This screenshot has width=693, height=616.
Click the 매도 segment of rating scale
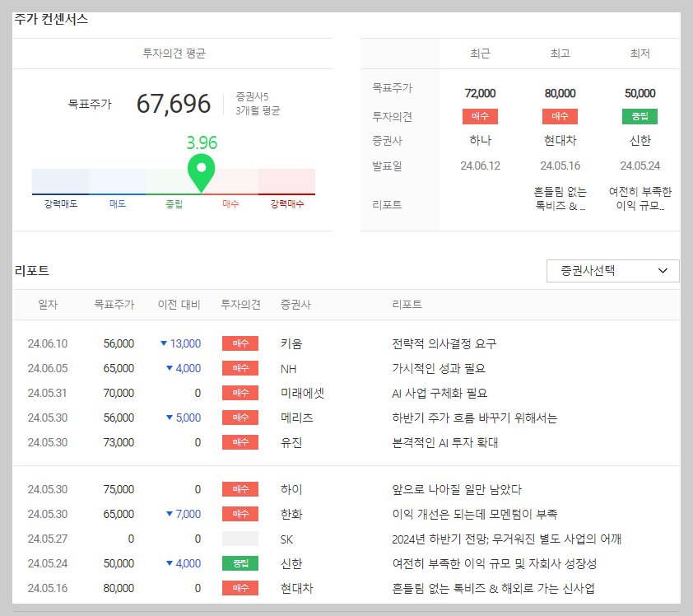click(x=117, y=182)
